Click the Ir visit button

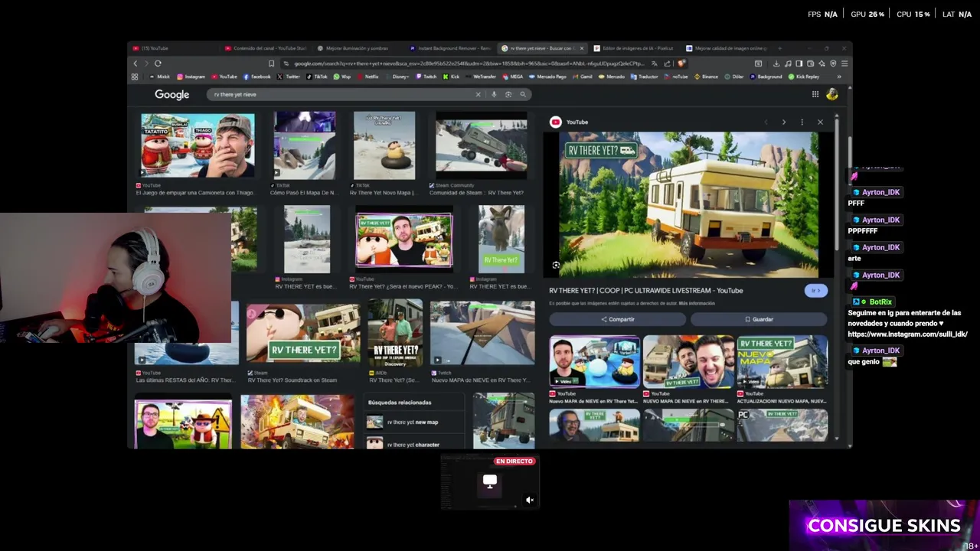pyautogui.click(x=816, y=291)
